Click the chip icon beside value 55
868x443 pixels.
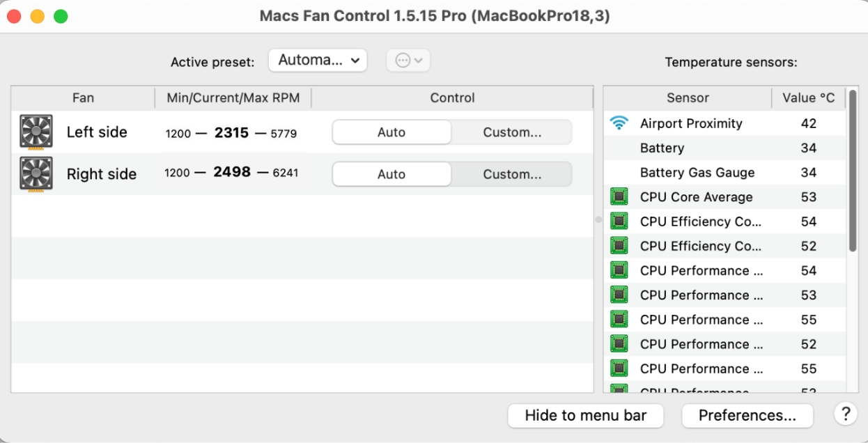(x=619, y=320)
